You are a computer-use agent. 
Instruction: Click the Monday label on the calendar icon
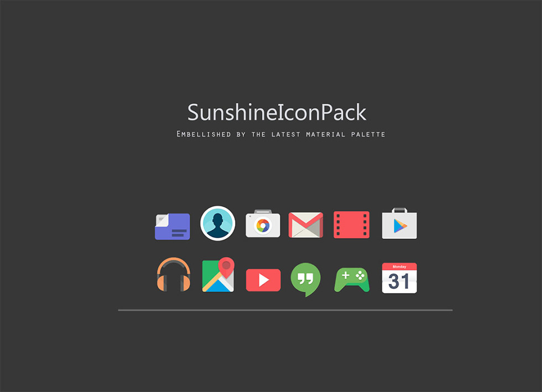click(x=399, y=266)
